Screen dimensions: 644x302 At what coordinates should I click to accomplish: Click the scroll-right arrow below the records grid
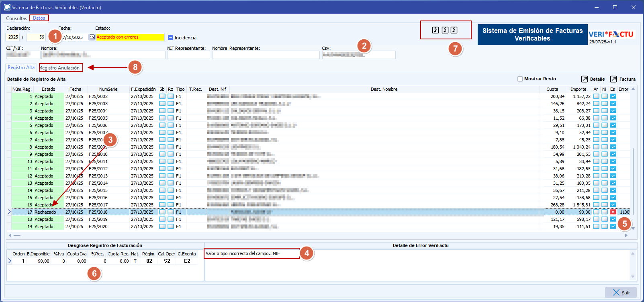[626, 235]
